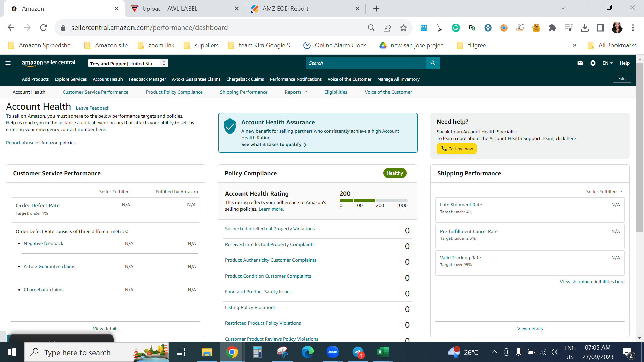Open a new browser tab

376,9
